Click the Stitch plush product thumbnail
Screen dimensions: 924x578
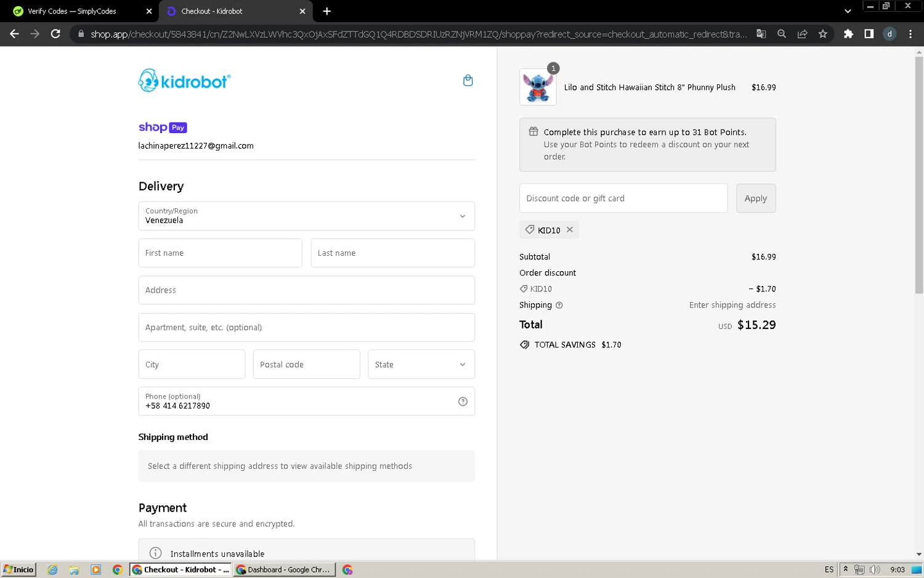tap(538, 87)
